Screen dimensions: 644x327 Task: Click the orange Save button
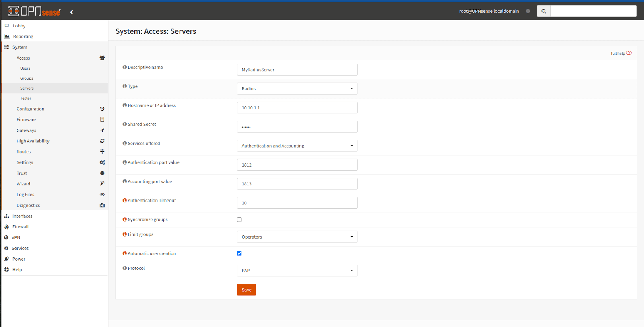246,290
